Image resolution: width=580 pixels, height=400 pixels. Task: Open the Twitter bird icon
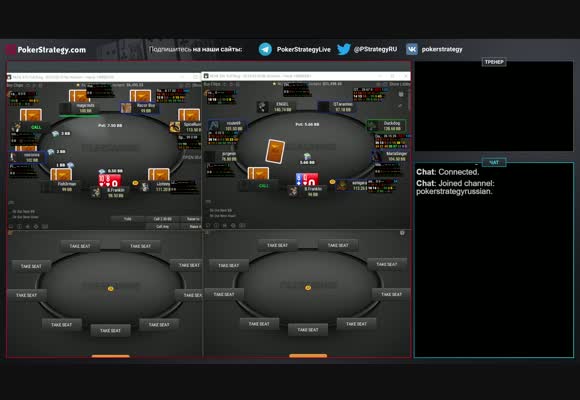[x=344, y=49]
